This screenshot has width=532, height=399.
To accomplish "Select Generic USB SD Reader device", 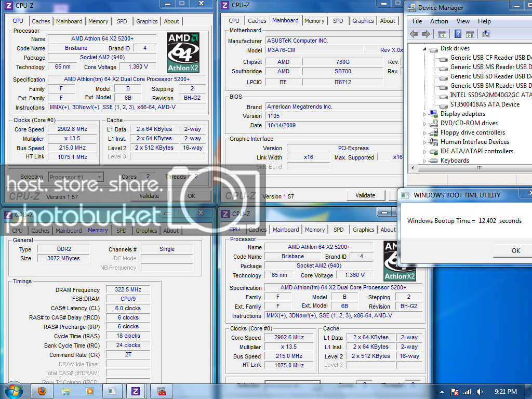I will pos(490,76).
